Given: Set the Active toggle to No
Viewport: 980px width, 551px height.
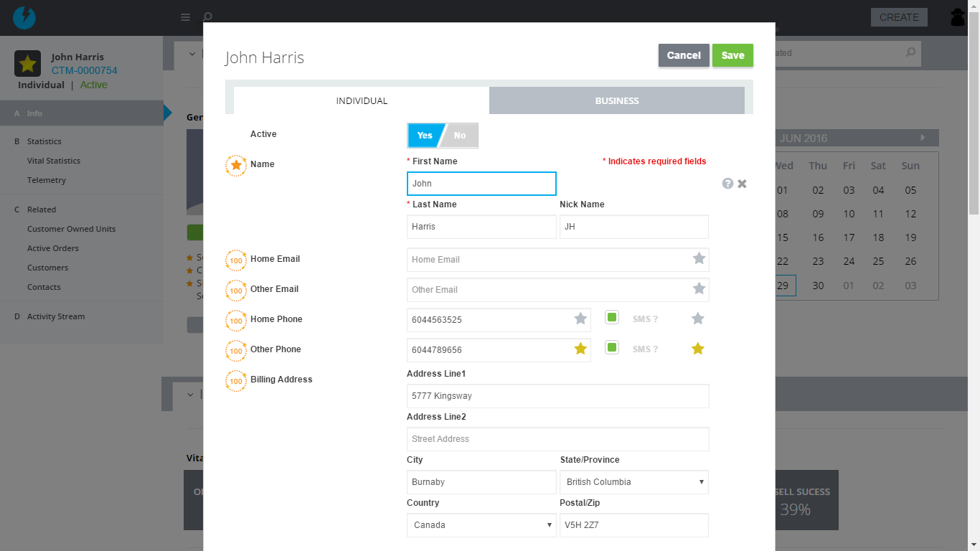Looking at the screenshot, I should click(x=460, y=135).
